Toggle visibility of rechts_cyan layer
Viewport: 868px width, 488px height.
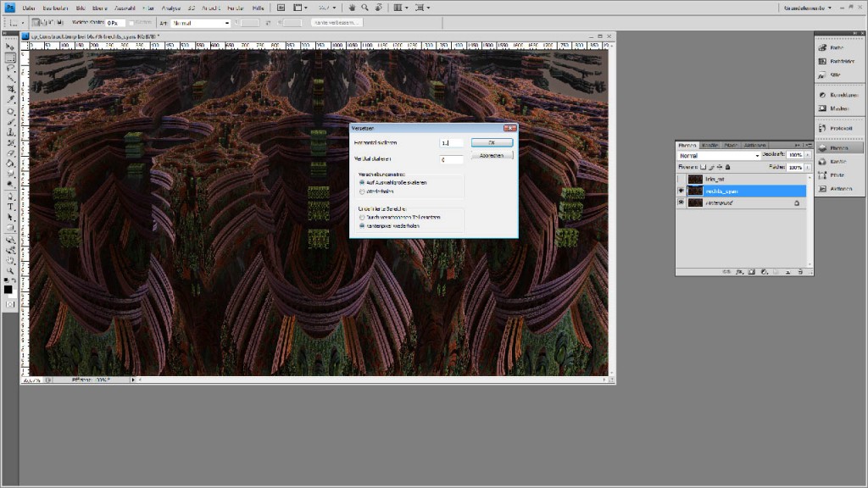tap(682, 191)
